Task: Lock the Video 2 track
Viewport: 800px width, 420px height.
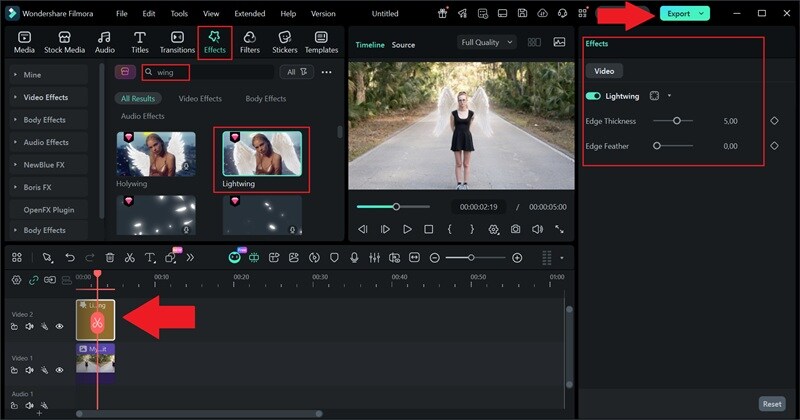Action: point(14,327)
